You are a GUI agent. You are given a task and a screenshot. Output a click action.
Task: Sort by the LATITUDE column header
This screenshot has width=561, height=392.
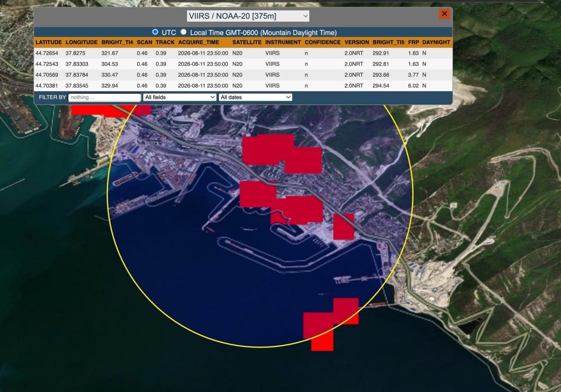[49, 42]
